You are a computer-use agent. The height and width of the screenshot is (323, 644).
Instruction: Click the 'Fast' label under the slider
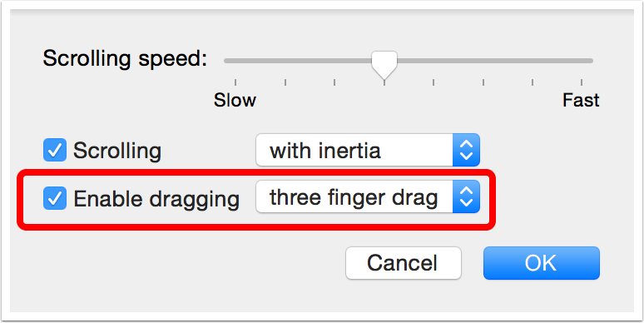[581, 100]
